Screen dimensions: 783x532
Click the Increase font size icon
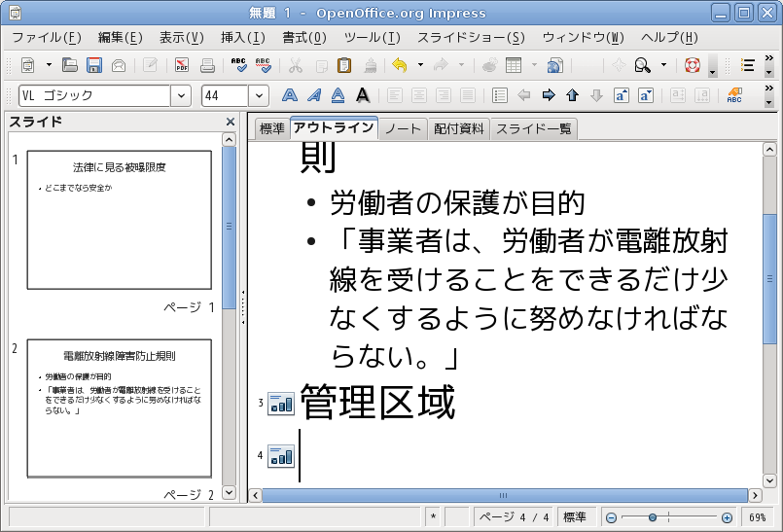622,95
